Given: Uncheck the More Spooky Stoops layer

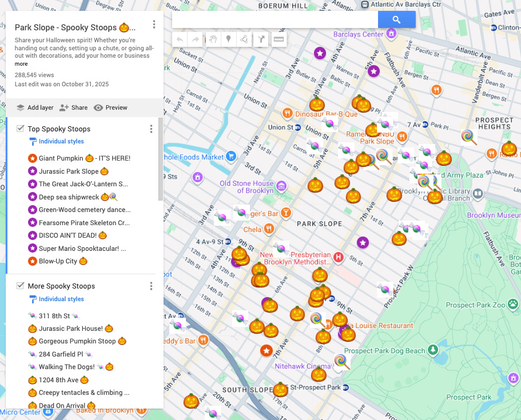Looking at the screenshot, I should [x=20, y=286].
